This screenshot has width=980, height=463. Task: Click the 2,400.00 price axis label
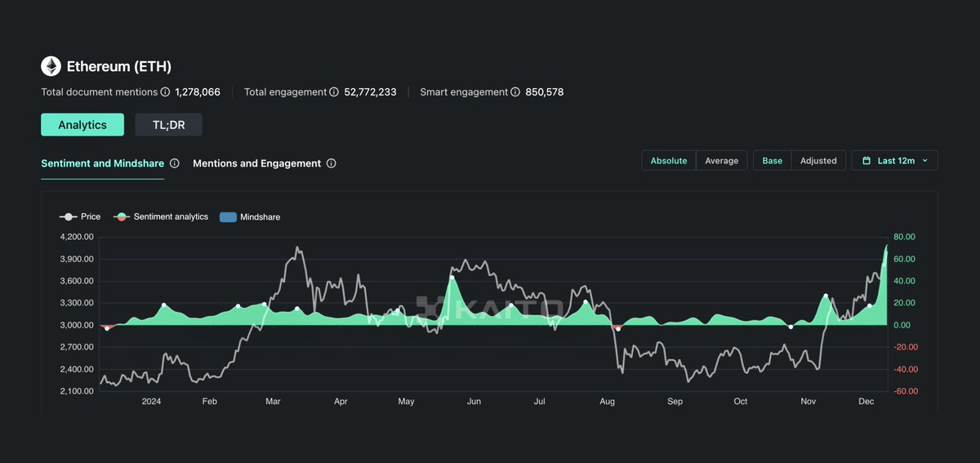click(x=78, y=369)
